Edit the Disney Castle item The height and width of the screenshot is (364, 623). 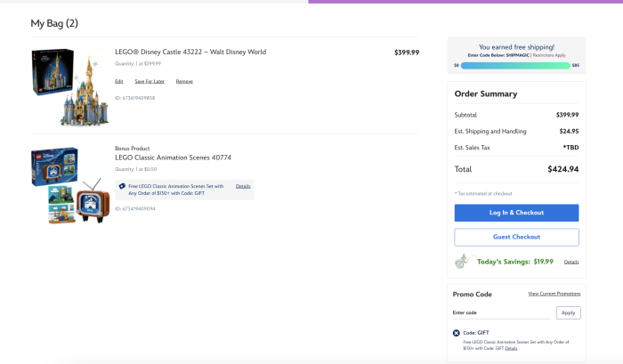[x=118, y=82]
